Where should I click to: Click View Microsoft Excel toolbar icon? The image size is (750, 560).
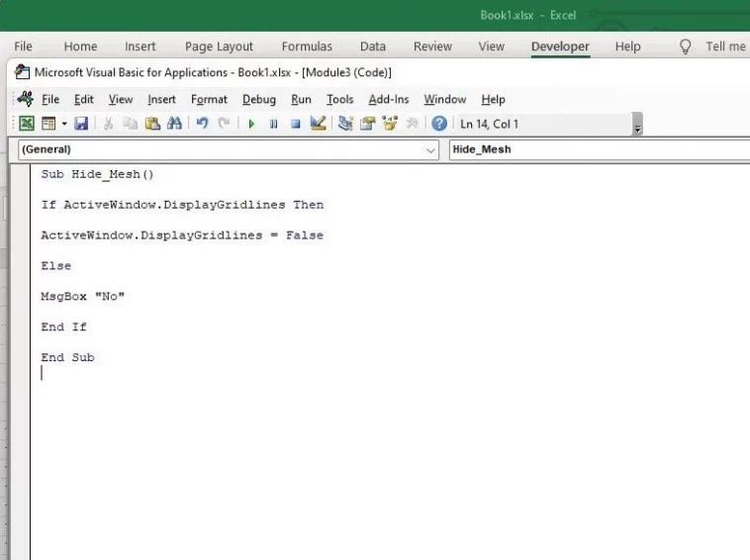pos(27,124)
